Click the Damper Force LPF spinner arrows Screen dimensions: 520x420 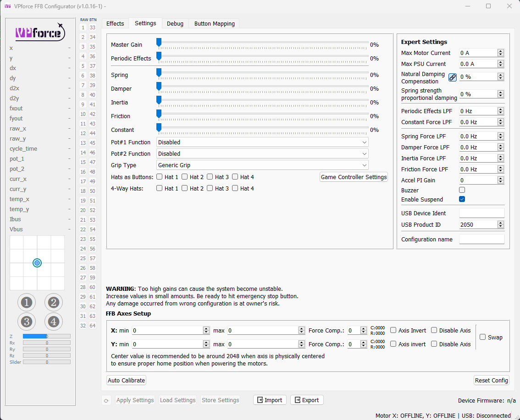point(501,147)
